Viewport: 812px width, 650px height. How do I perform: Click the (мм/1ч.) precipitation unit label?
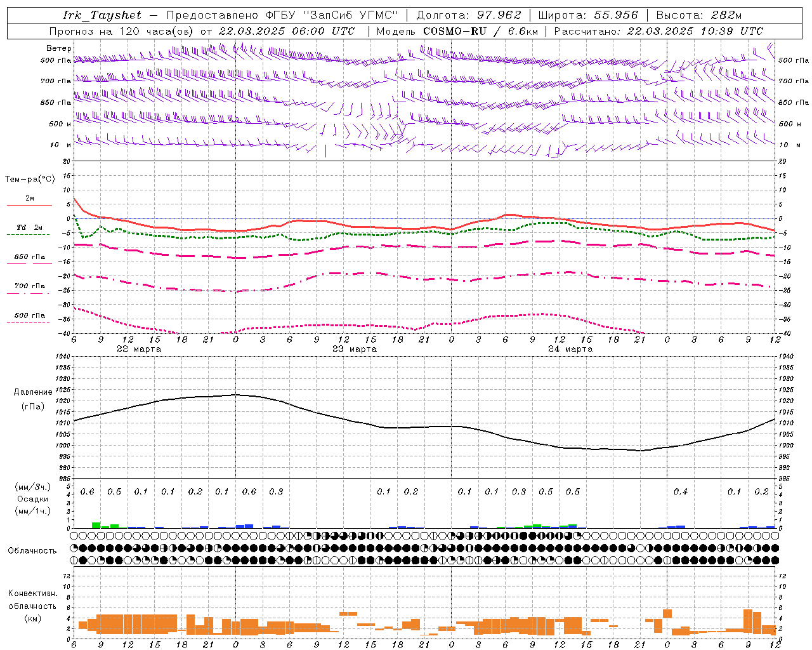(x=33, y=511)
